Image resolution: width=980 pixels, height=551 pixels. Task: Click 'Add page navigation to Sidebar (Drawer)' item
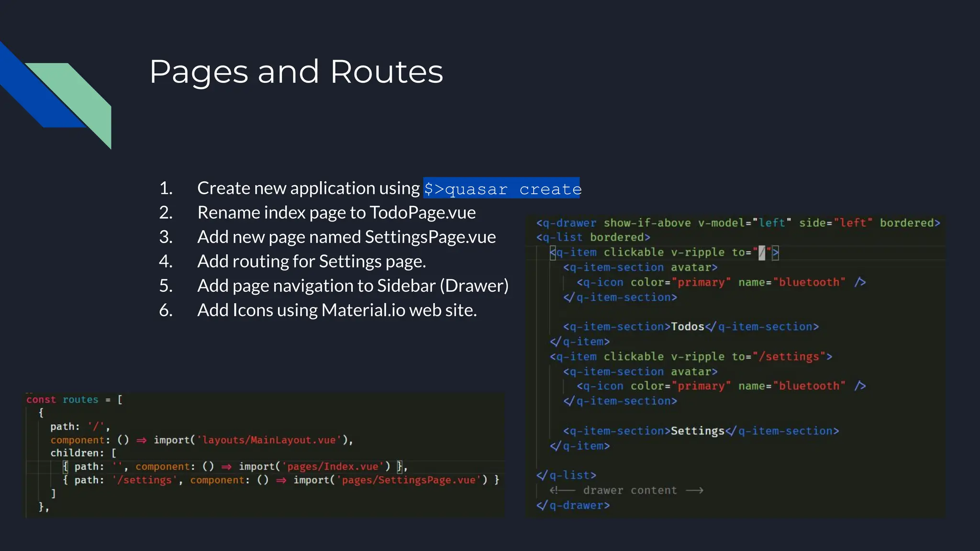[353, 286]
